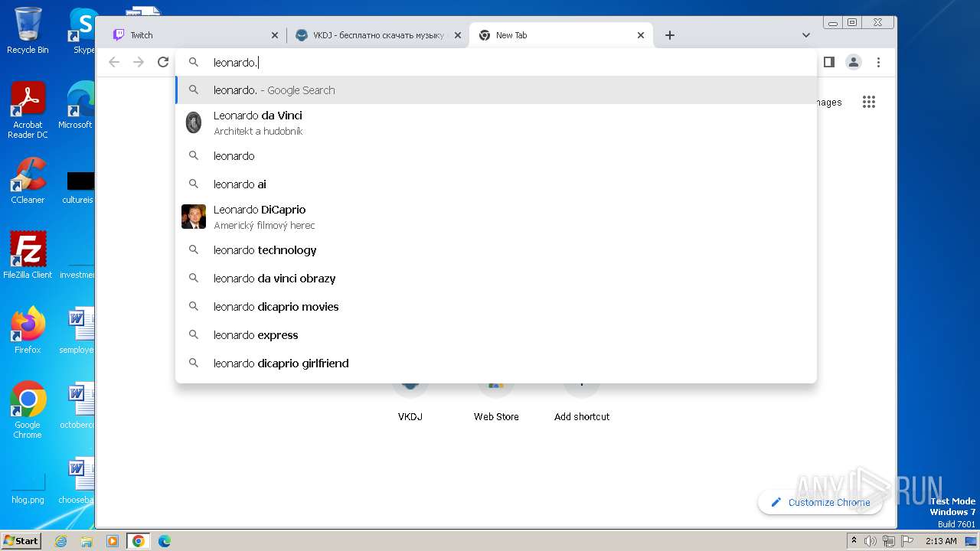Viewport: 980px width, 551px height.
Task: Choose 'leonardo express' suggestion
Action: [496, 335]
